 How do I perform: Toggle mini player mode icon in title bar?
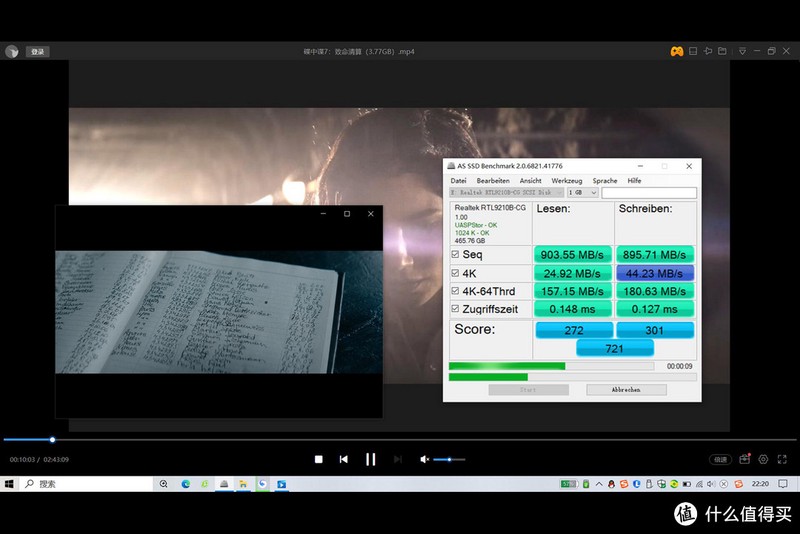(x=693, y=52)
